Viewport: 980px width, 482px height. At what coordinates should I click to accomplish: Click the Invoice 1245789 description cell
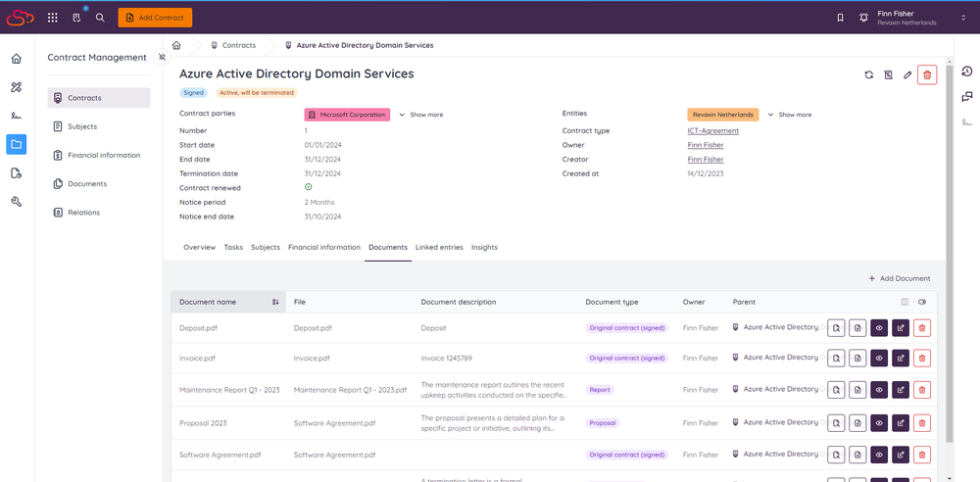pos(446,359)
